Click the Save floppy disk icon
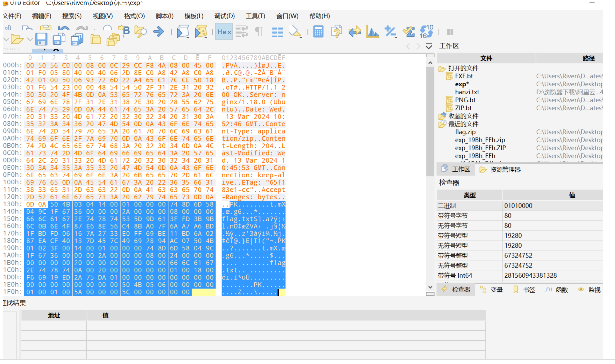This screenshot has width=615, height=364. point(41,39)
